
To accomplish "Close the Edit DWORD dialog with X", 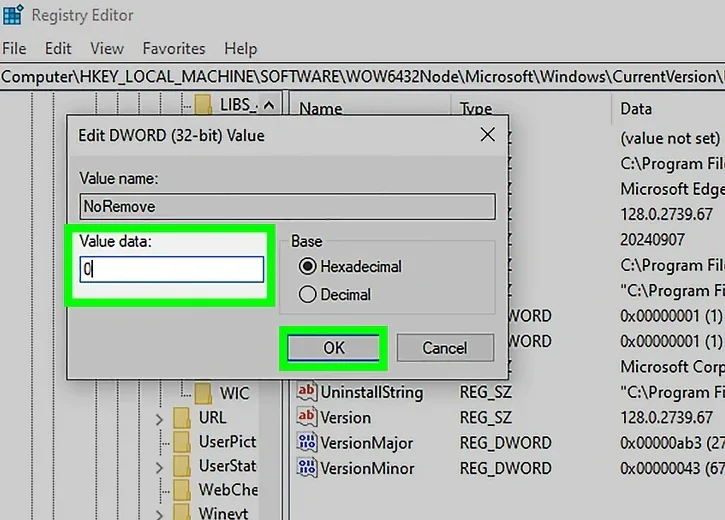I will click(x=487, y=133).
